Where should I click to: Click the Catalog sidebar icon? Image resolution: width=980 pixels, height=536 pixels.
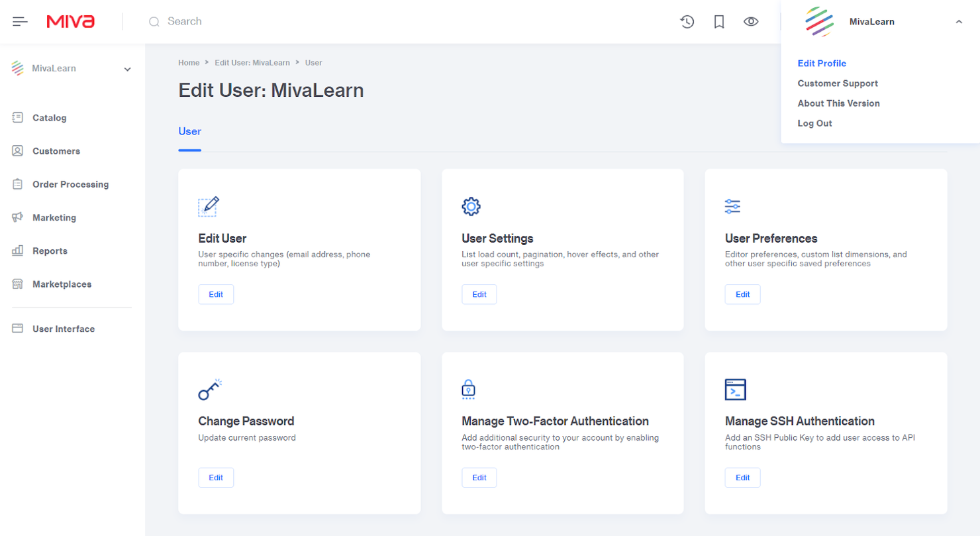[x=18, y=118]
